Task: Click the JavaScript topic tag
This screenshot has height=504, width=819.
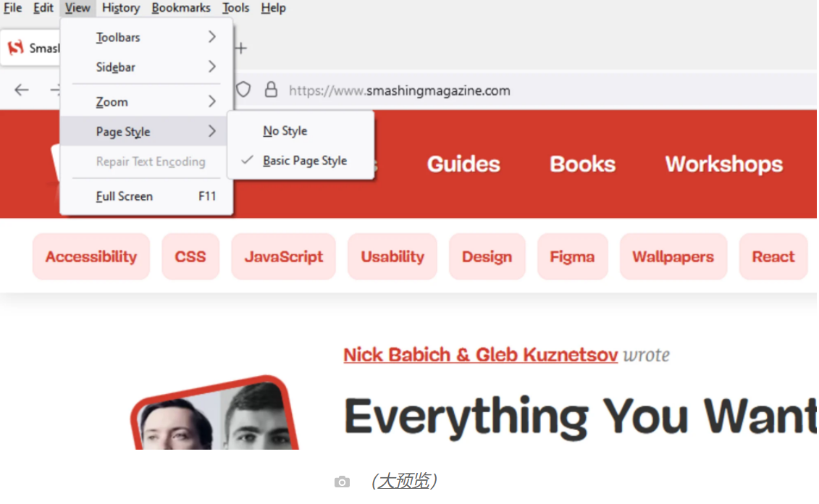Action: pyautogui.click(x=283, y=256)
